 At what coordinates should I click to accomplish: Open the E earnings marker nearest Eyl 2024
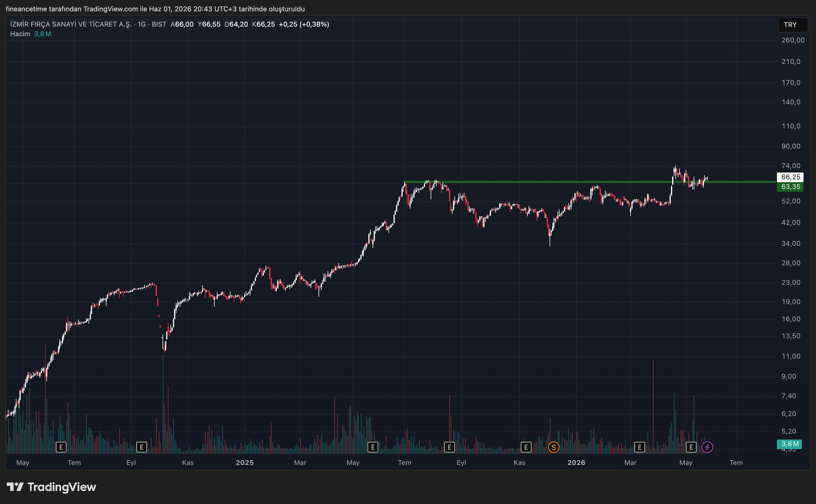142,447
